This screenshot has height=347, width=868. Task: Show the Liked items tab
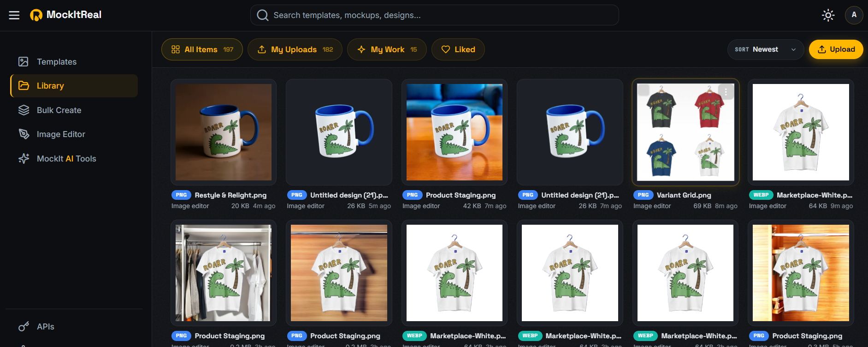458,49
